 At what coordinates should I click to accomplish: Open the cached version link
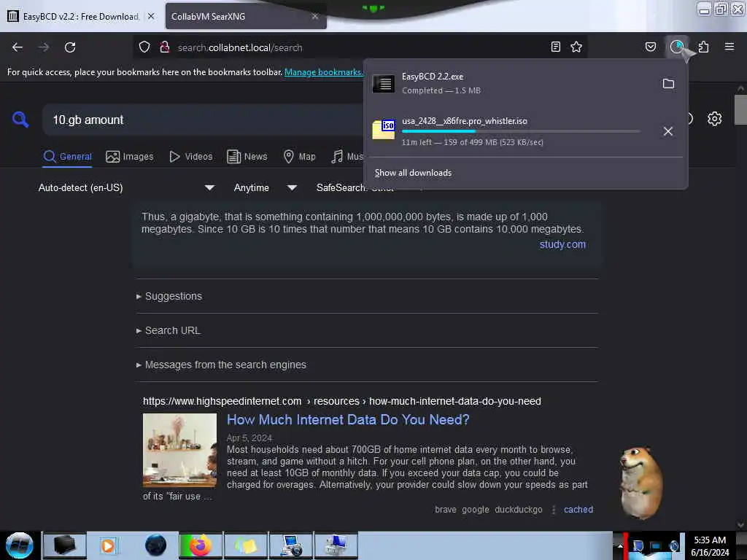click(578, 510)
